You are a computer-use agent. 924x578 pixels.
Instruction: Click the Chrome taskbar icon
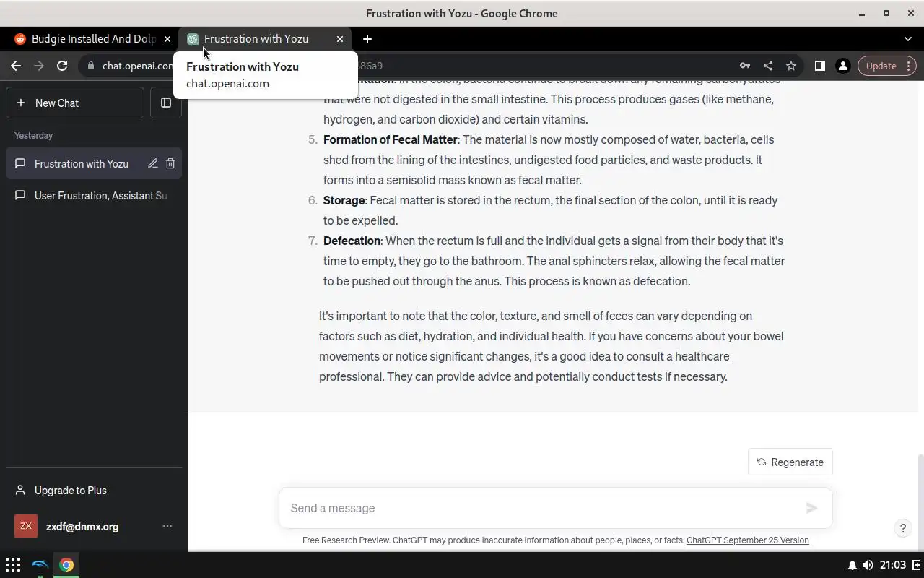[66, 565]
